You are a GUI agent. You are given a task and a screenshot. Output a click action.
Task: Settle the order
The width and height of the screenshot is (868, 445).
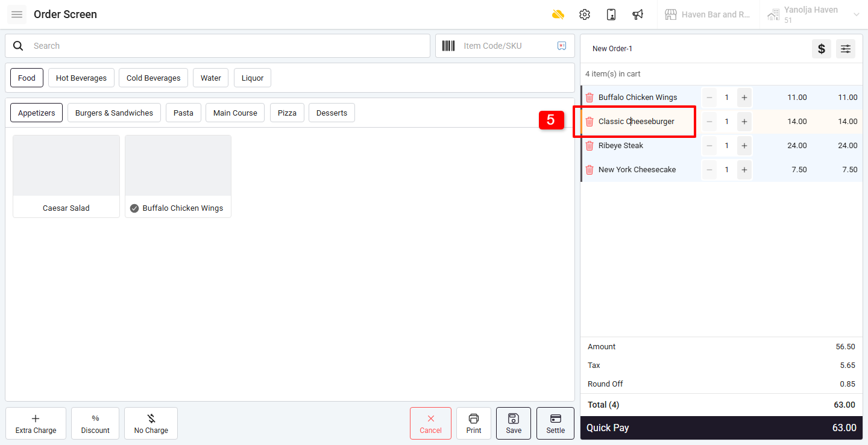click(x=555, y=423)
